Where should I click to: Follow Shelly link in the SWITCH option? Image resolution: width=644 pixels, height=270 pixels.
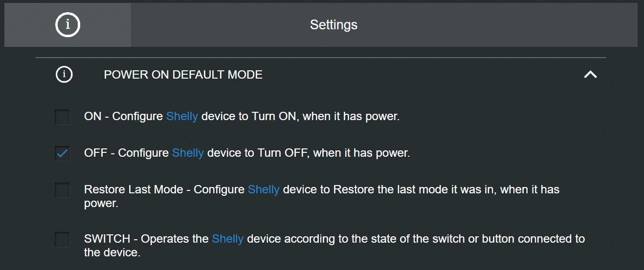[x=227, y=239]
